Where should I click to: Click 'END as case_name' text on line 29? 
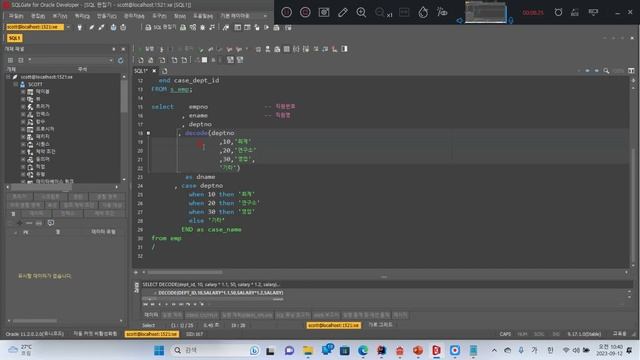(x=211, y=230)
